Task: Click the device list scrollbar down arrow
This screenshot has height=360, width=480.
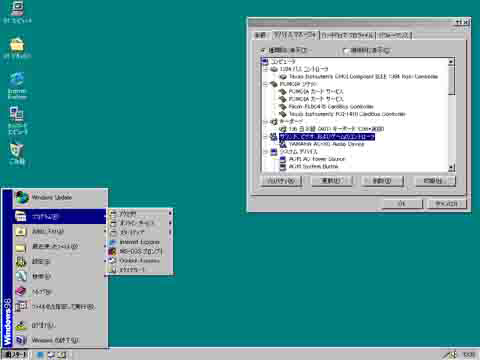Action: click(451, 168)
